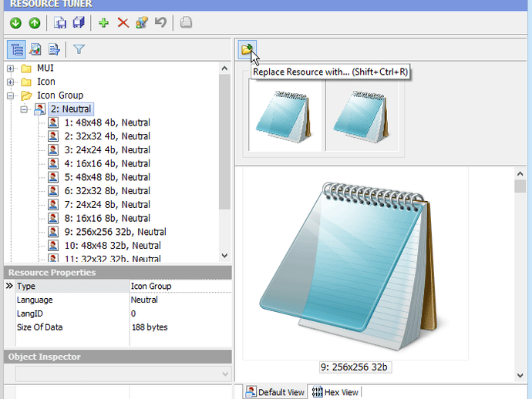Select the 2: Neutral tree item
The width and height of the screenshot is (532, 399).
tap(71, 109)
